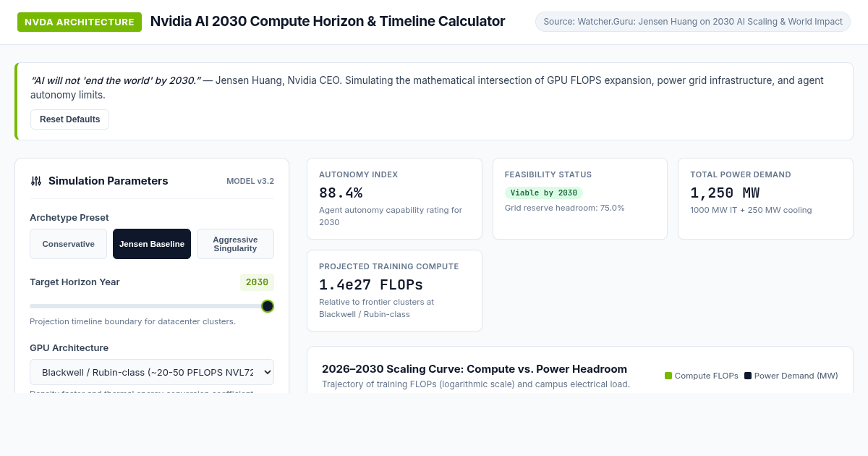868x456 pixels.
Task: Select the Jensen Baseline preset
Action: (x=152, y=244)
